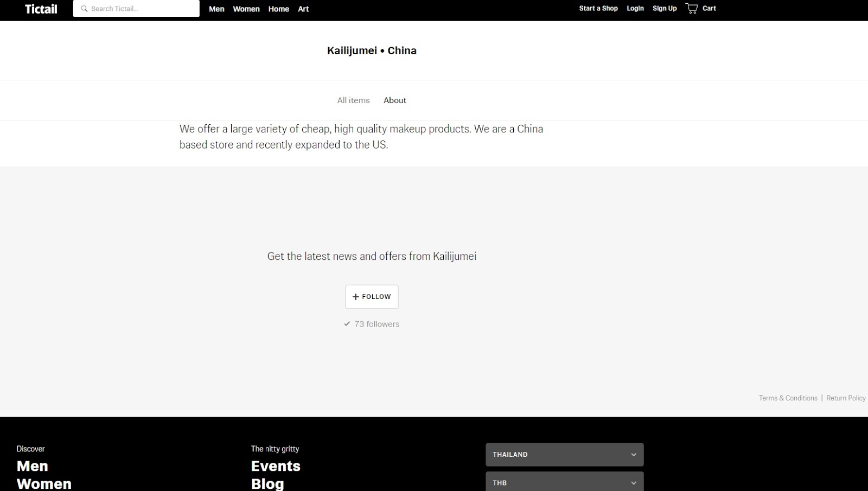Screen dimensions: 868x491
Task: Click the 'Discover' footer label
Action: pos(31,449)
